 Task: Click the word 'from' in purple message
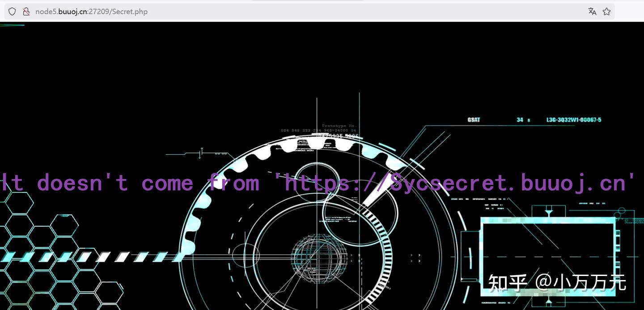[x=233, y=183]
